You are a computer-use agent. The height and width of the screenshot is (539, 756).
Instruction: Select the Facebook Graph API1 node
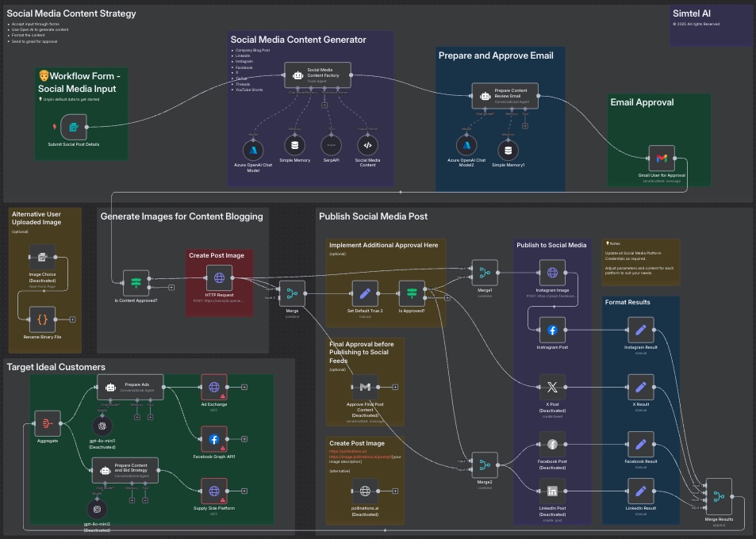[214, 439]
